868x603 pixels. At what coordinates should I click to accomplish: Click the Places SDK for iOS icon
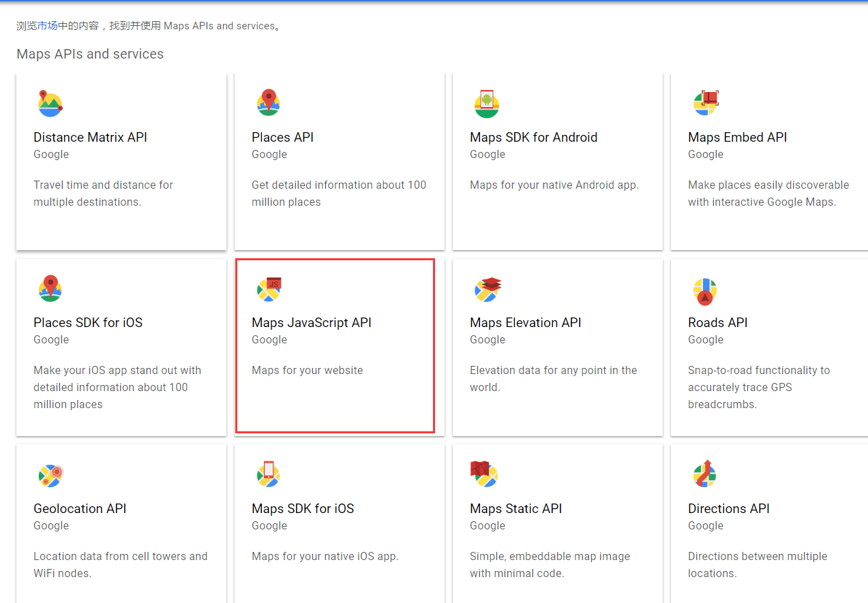point(50,289)
